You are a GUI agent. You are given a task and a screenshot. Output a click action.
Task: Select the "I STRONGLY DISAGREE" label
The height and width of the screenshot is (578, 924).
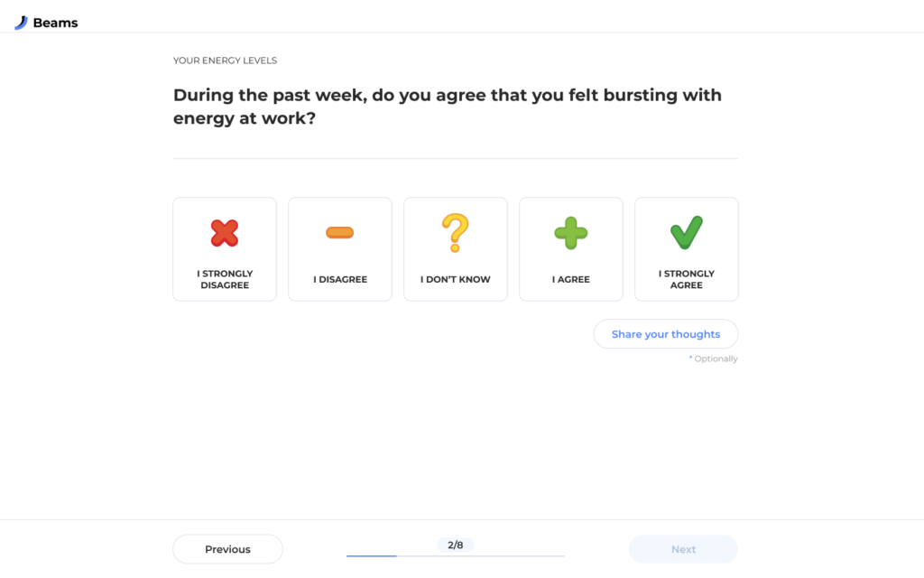(225, 279)
